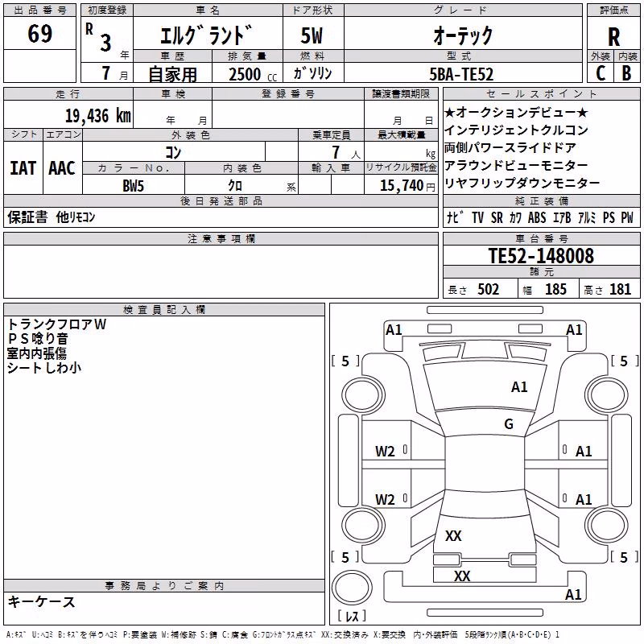The height and width of the screenshot is (644, 644).
Task: Click リヤフリップダウンモニター sales point
Action: (x=522, y=183)
